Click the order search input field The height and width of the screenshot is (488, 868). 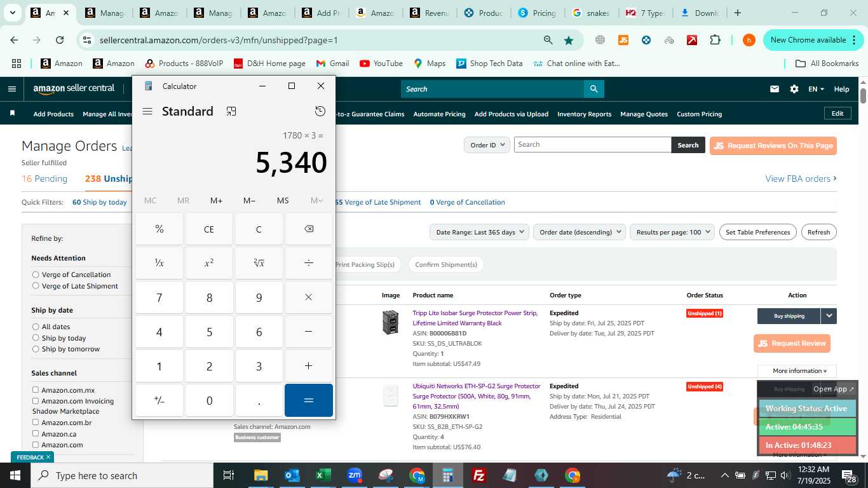pos(592,144)
